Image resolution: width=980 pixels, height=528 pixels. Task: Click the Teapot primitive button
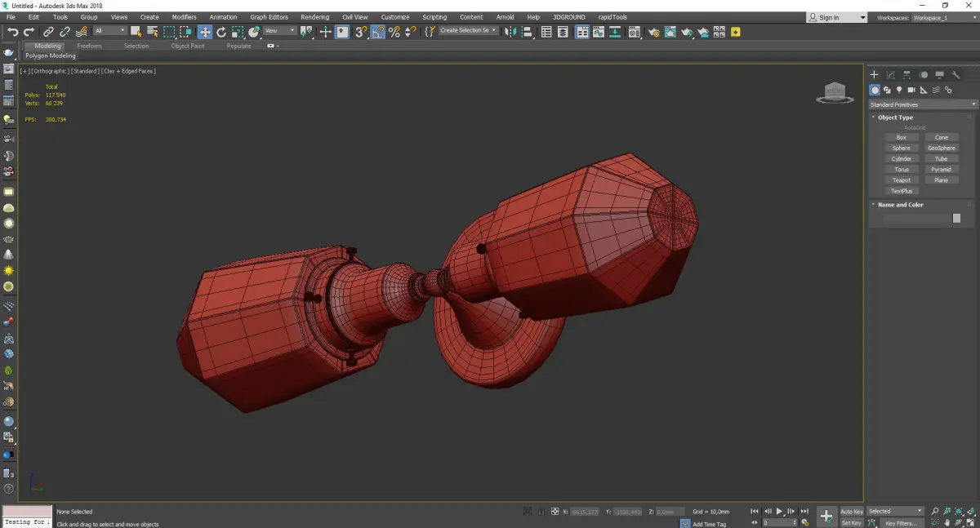pyautogui.click(x=902, y=180)
